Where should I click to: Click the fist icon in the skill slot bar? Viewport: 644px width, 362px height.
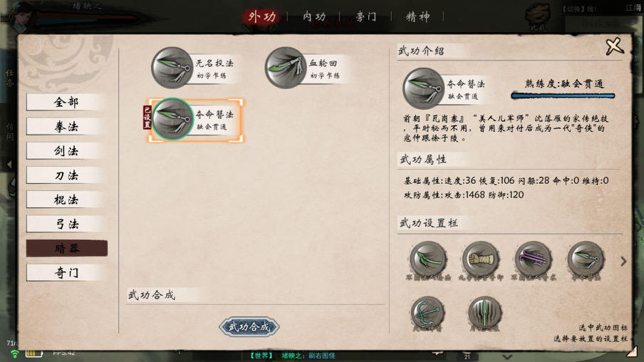481,259
